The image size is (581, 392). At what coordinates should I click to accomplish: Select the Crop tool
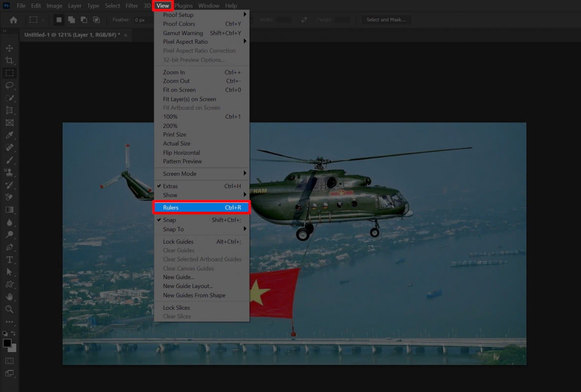[x=9, y=61]
